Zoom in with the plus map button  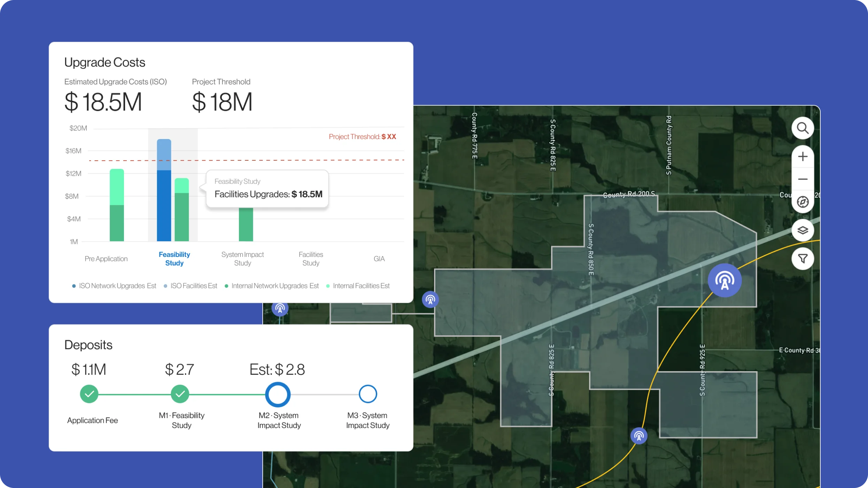click(x=803, y=157)
